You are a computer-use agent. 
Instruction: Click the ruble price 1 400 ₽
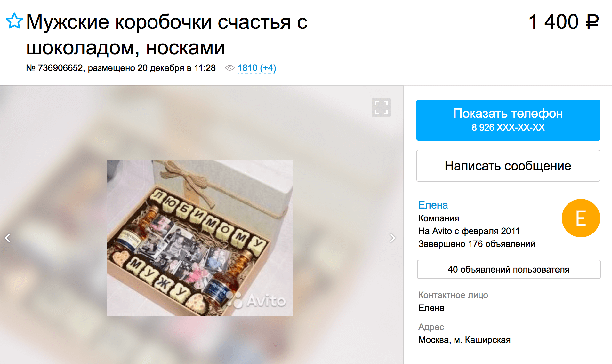[x=563, y=22]
